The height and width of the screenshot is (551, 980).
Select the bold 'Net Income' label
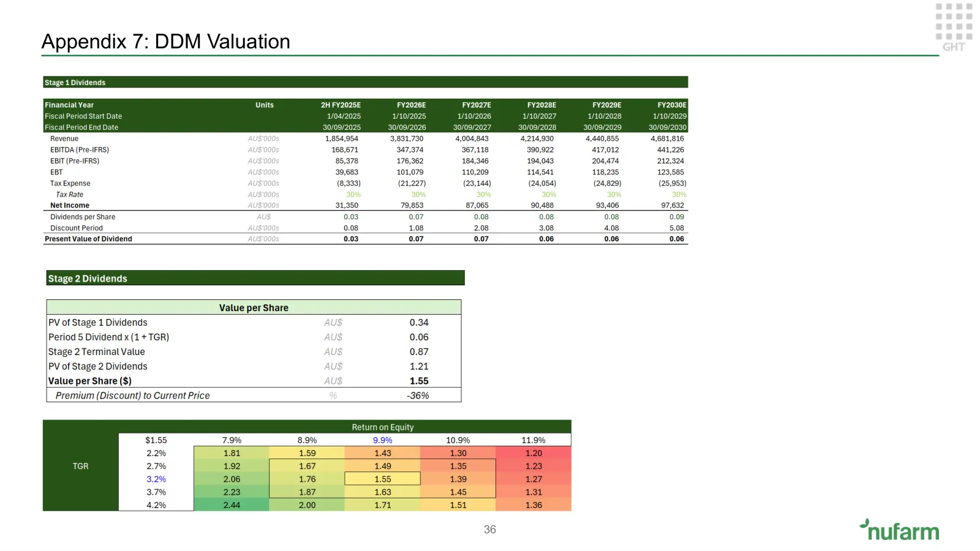tap(70, 206)
